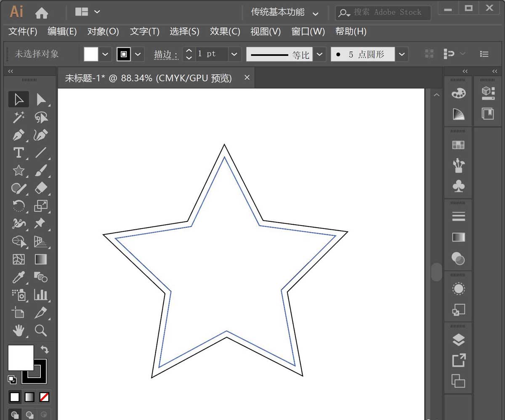Open the Stroke panel

pyautogui.click(x=458, y=217)
